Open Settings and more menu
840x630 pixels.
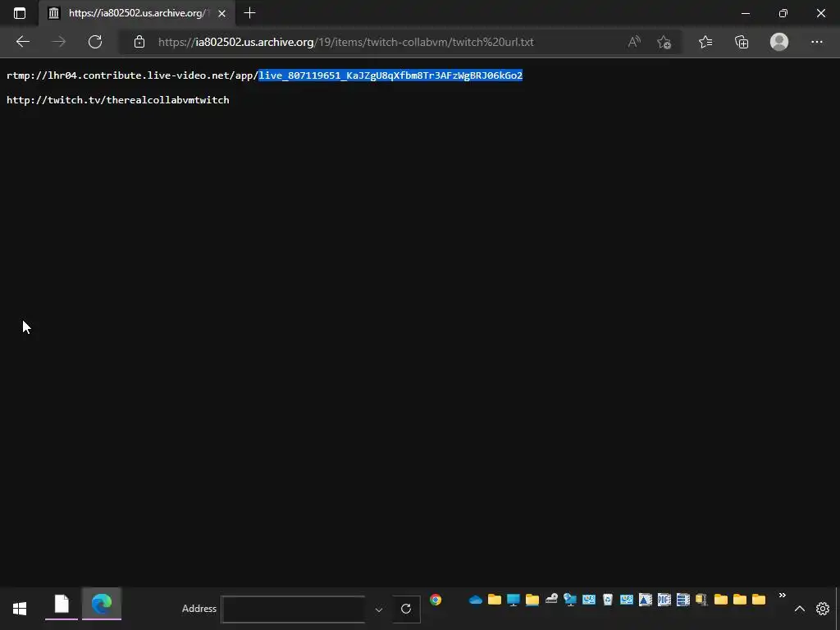816,42
